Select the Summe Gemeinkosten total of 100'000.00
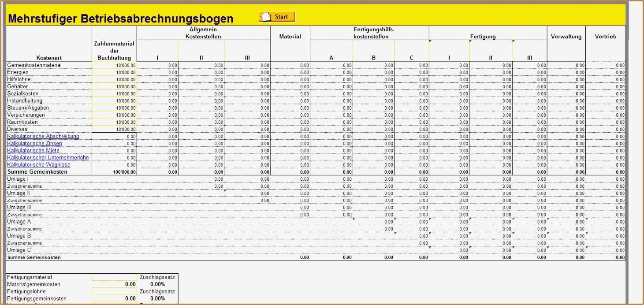This screenshot has height=305, width=644. [x=125, y=172]
